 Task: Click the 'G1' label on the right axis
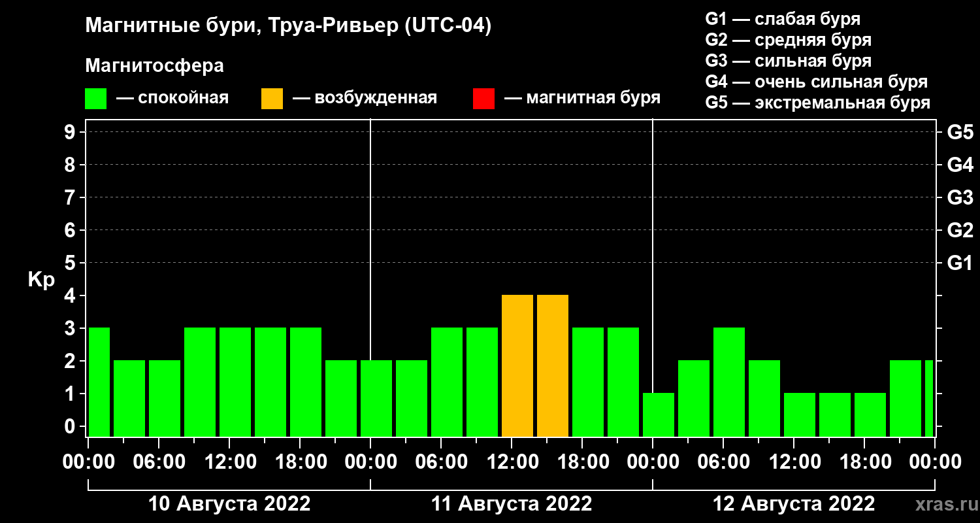(x=960, y=263)
